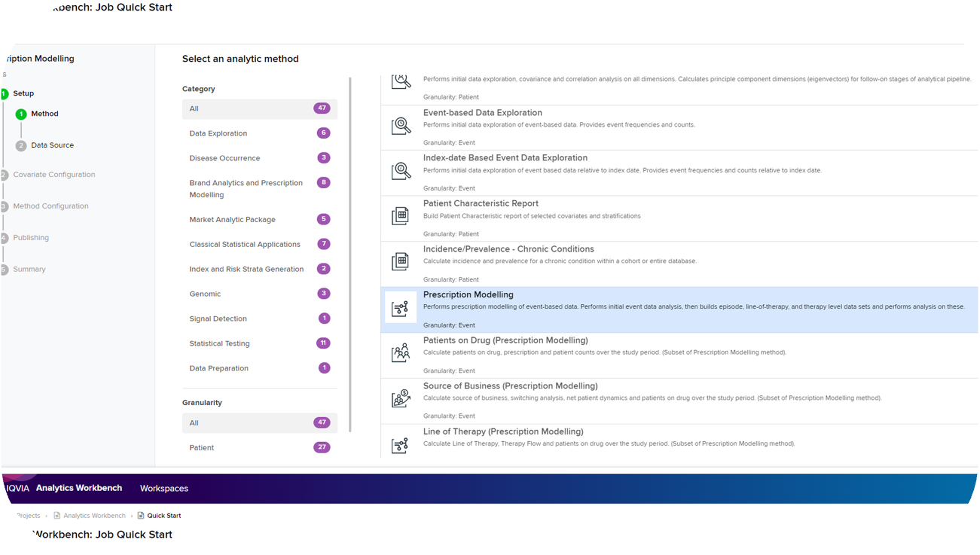Screen dimensions: 980x555
Task: Click step 1 Method circle indicator
Action: point(21,114)
